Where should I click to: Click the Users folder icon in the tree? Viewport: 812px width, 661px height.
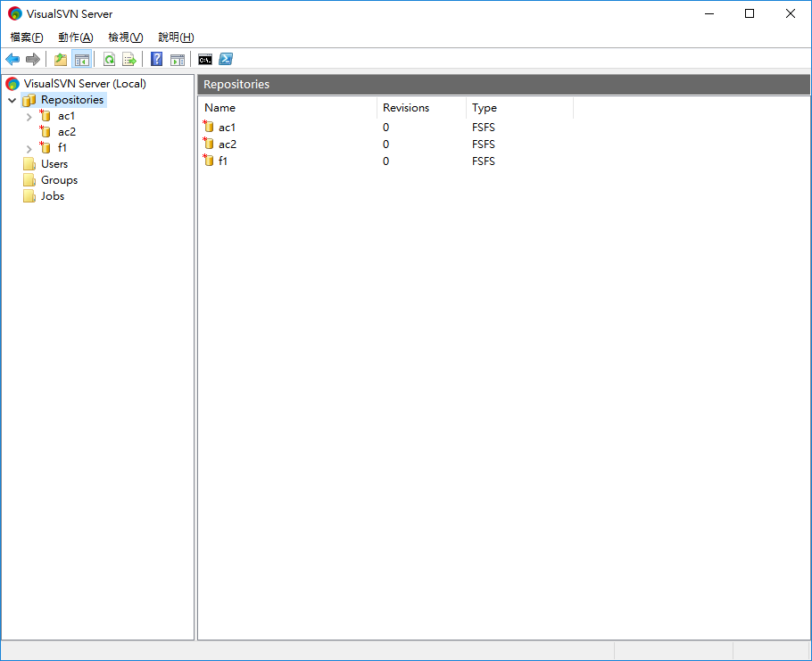(29, 164)
